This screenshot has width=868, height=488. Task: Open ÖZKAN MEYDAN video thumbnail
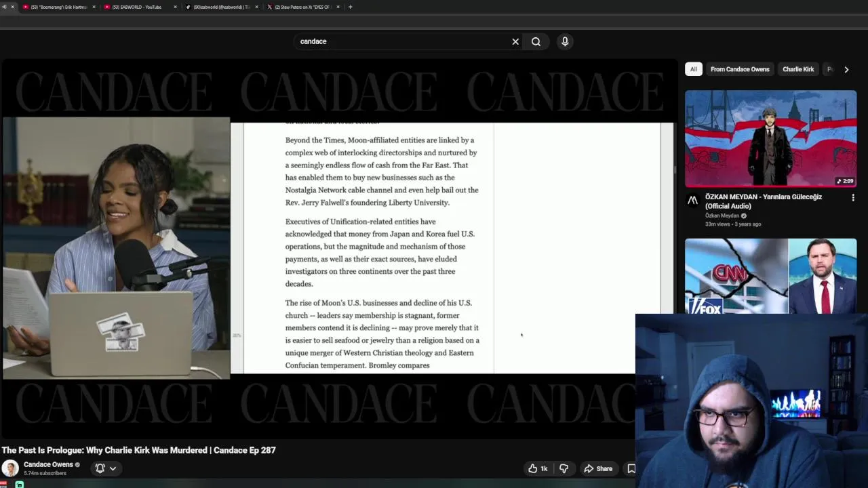coord(770,139)
